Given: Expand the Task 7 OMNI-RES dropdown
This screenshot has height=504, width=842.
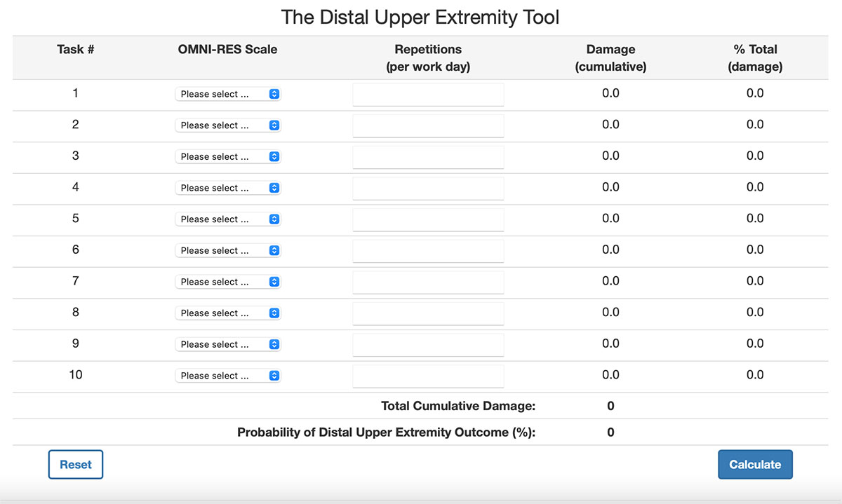Looking at the screenshot, I should (x=228, y=282).
